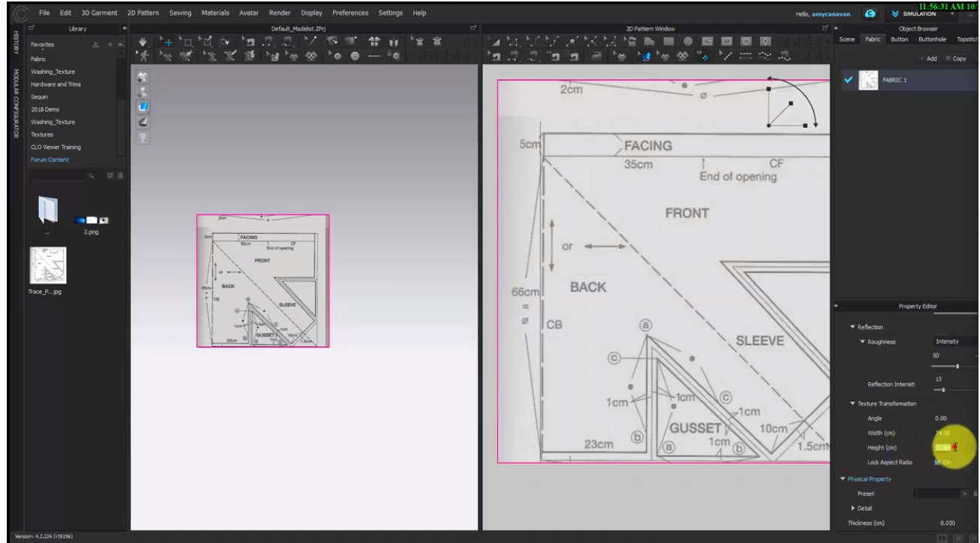Viewport: 980px width, 543px height.
Task: Click the search magnifier icon in Library
Action: [91, 175]
